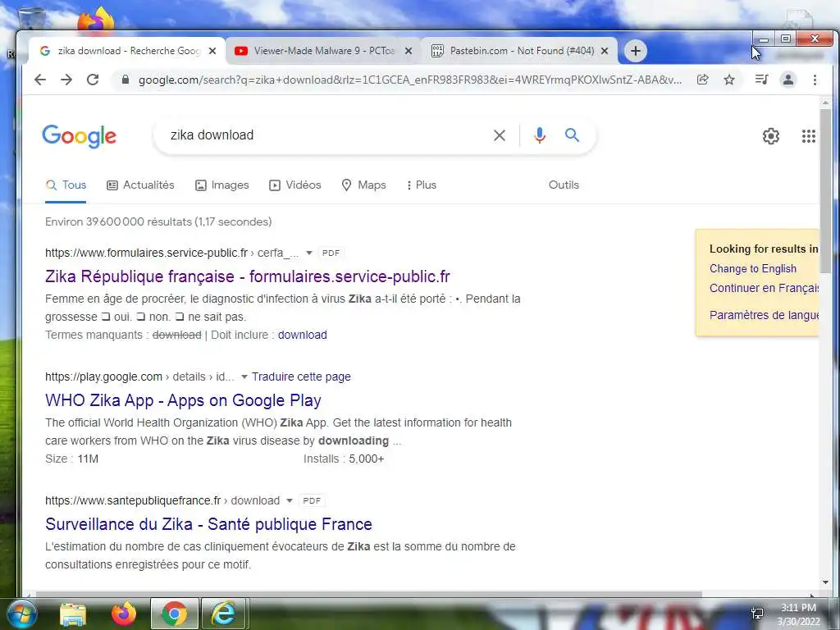Open the Outils search tools
The height and width of the screenshot is (630, 840).
point(564,185)
